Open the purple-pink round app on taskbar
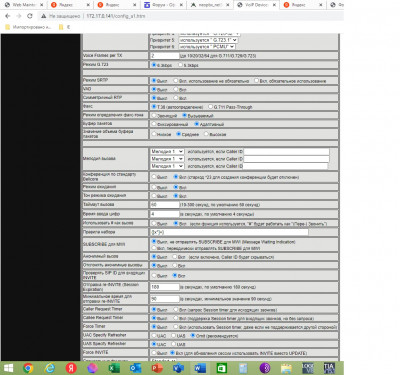The width and height of the screenshot is (400, 375). [x=92, y=368]
